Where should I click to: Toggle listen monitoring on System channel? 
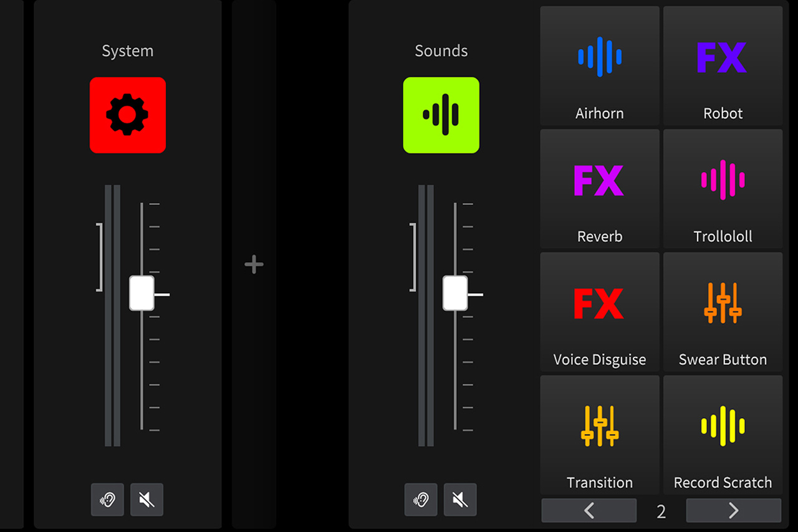107,500
